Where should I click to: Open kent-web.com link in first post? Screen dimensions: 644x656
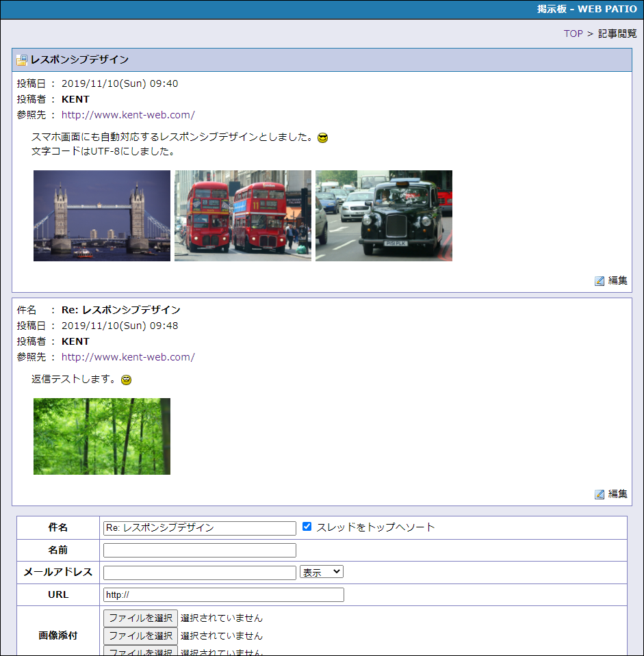128,115
